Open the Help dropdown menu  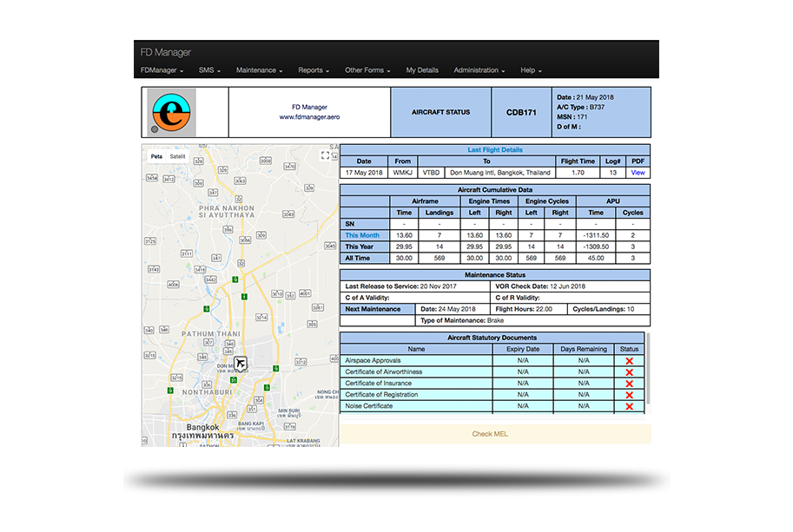pos(531,70)
